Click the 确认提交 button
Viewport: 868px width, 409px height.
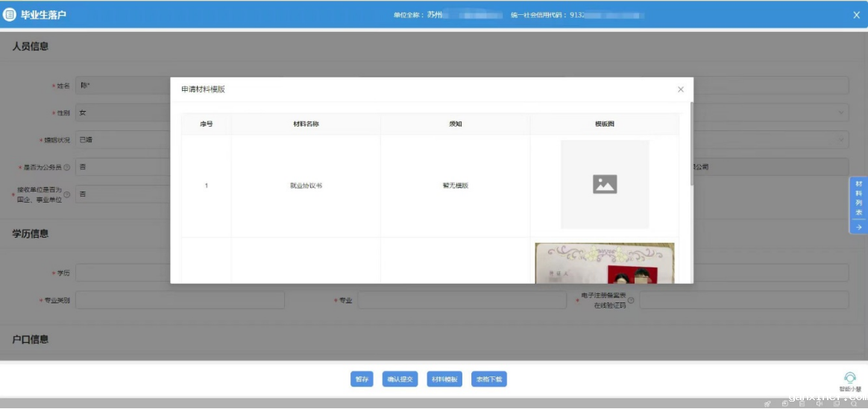tap(400, 379)
